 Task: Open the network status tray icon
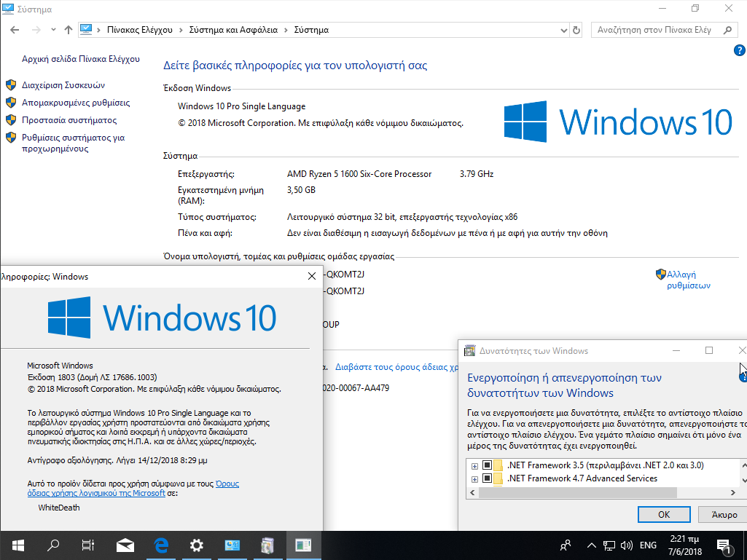[x=609, y=545]
